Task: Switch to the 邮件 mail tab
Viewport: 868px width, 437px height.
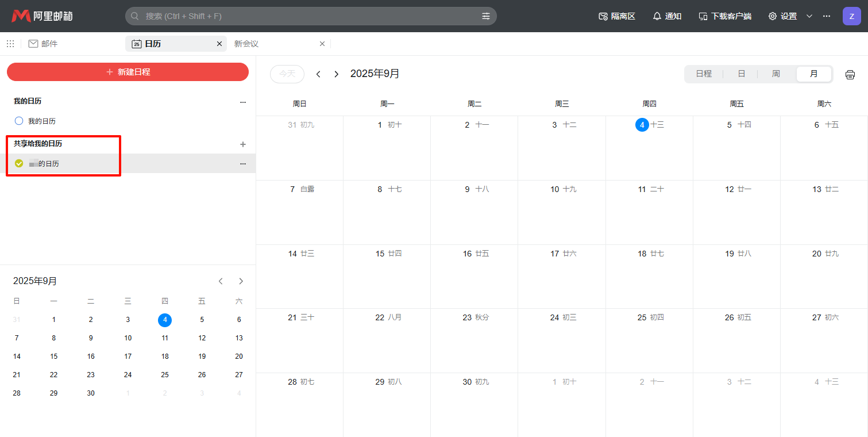Action: coord(43,44)
